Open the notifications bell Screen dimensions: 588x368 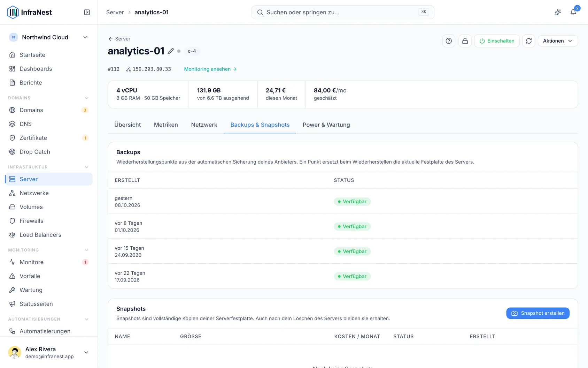pos(573,12)
